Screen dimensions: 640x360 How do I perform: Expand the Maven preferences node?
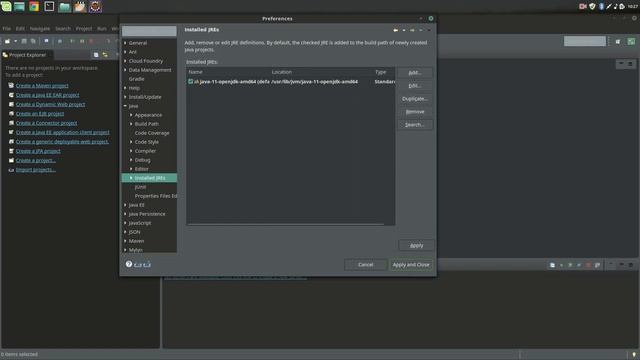click(125, 241)
